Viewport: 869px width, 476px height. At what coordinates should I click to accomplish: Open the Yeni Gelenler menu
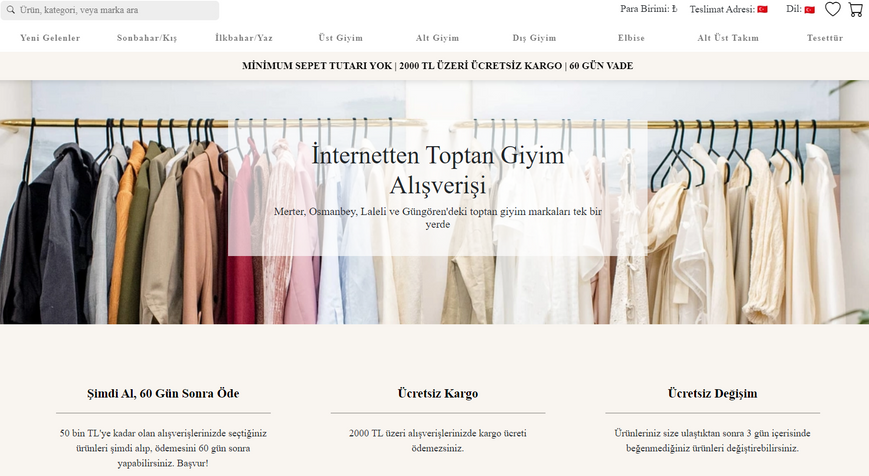click(x=50, y=38)
